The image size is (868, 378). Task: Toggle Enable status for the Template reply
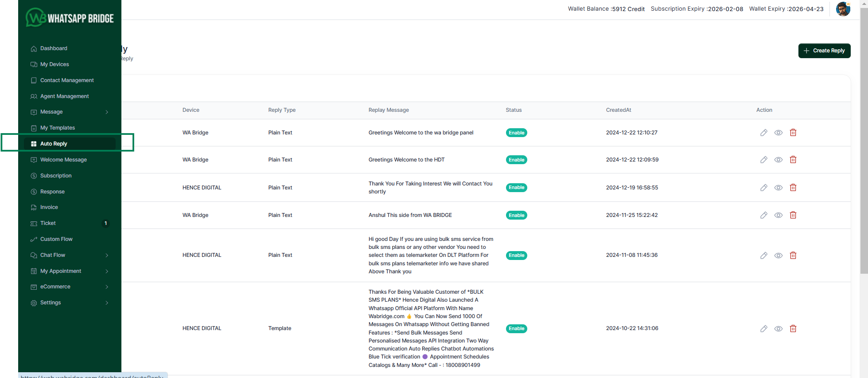click(517, 329)
